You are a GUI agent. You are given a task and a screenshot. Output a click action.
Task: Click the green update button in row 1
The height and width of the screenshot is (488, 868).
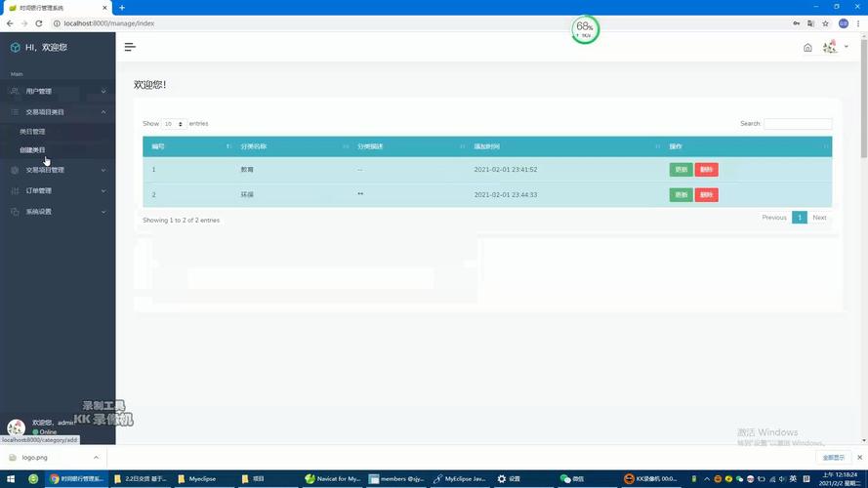point(681,169)
